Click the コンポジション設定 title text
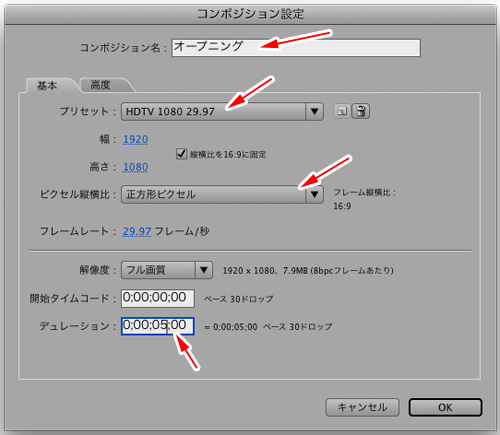500x435 pixels. click(x=250, y=14)
